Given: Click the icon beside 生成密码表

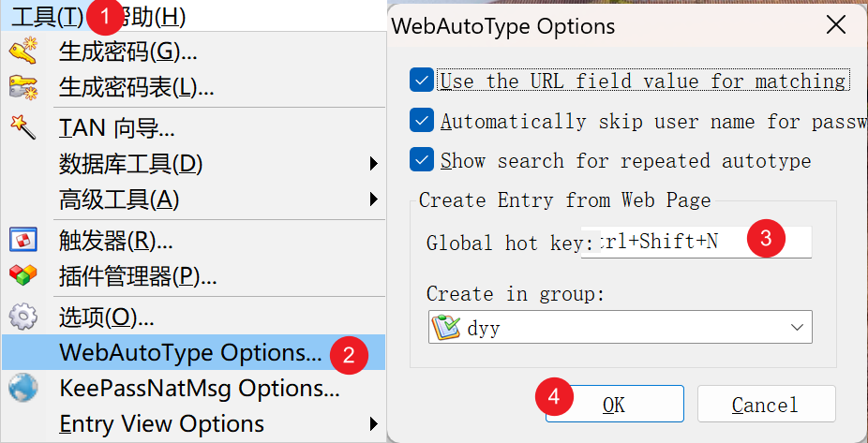Looking at the screenshot, I should (22, 88).
